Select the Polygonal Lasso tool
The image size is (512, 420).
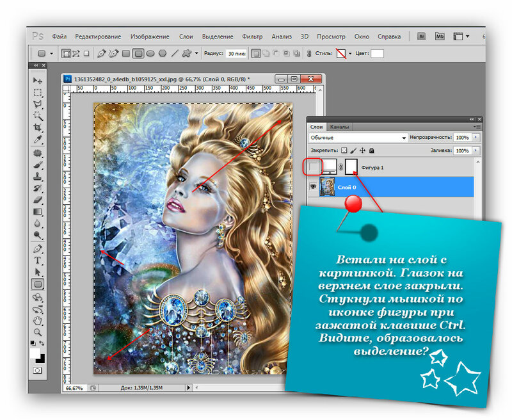(x=38, y=104)
